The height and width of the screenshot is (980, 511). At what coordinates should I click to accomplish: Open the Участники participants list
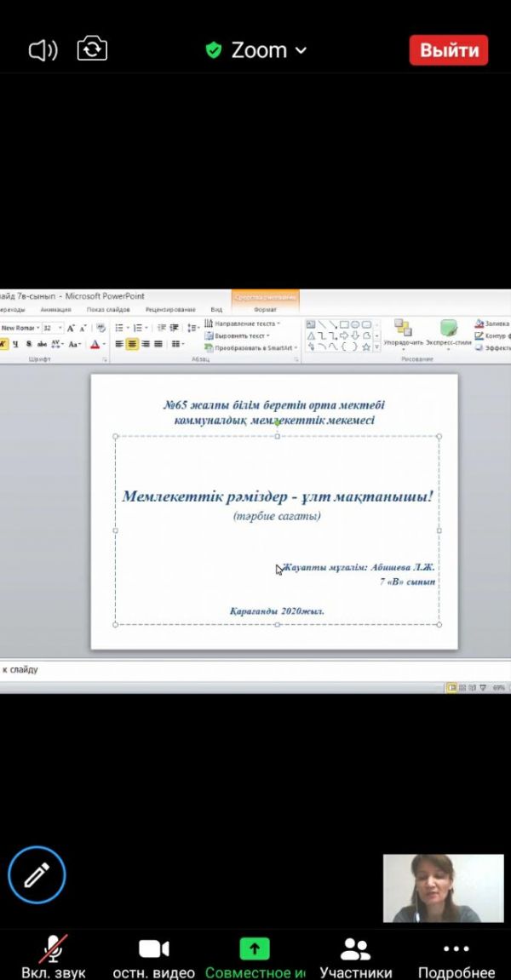pyautogui.click(x=355, y=957)
